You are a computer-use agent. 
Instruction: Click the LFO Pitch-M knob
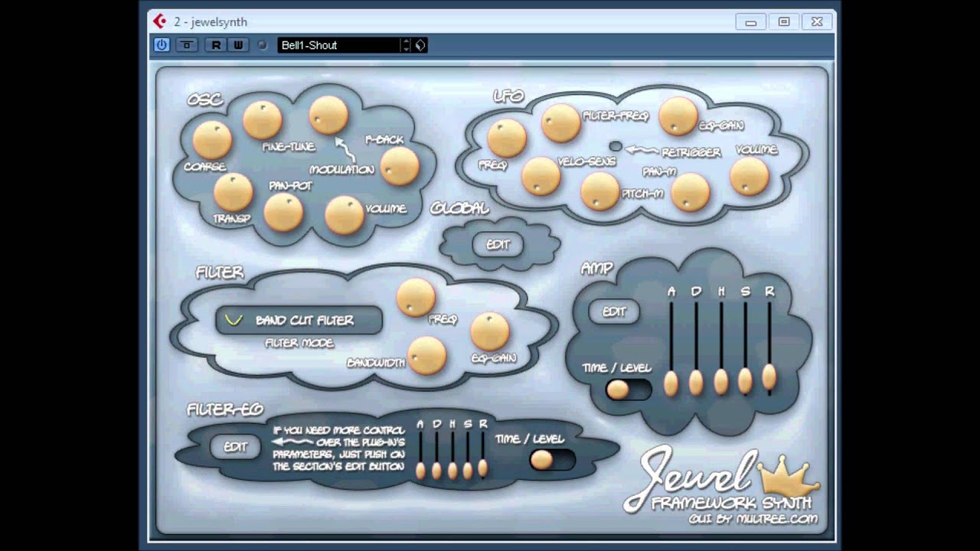[599, 191]
